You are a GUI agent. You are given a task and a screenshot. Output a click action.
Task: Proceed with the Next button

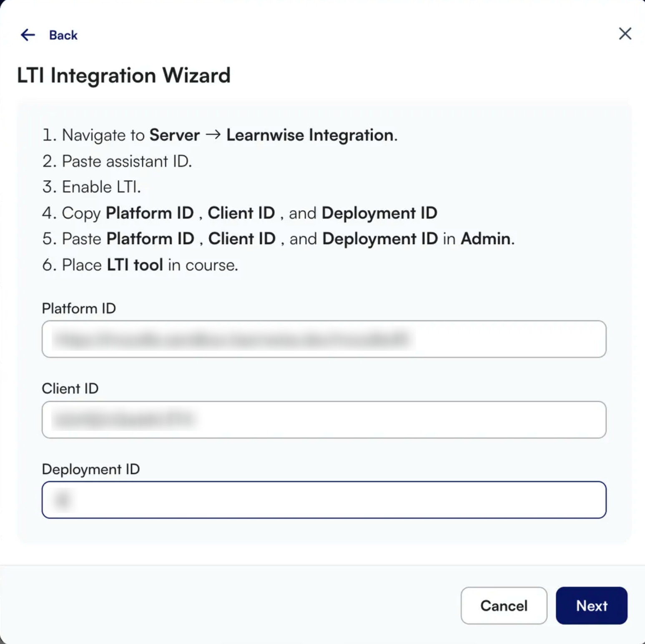[x=591, y=606]
